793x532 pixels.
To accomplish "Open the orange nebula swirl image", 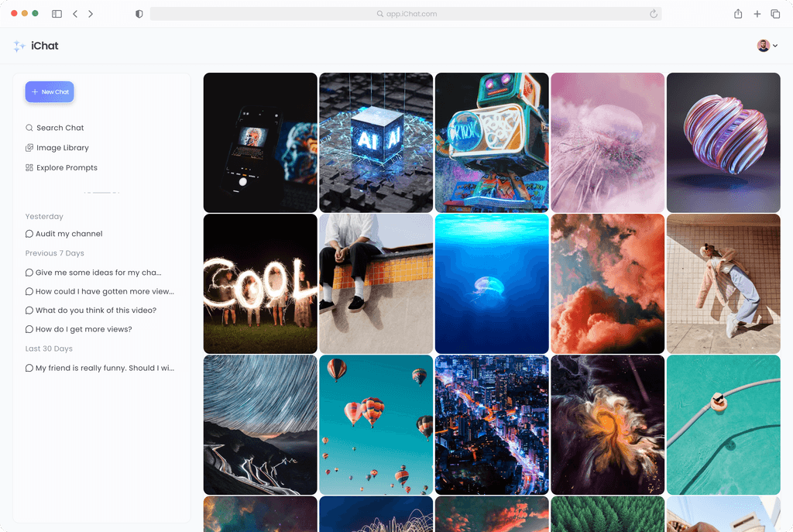I will point(608,425).
